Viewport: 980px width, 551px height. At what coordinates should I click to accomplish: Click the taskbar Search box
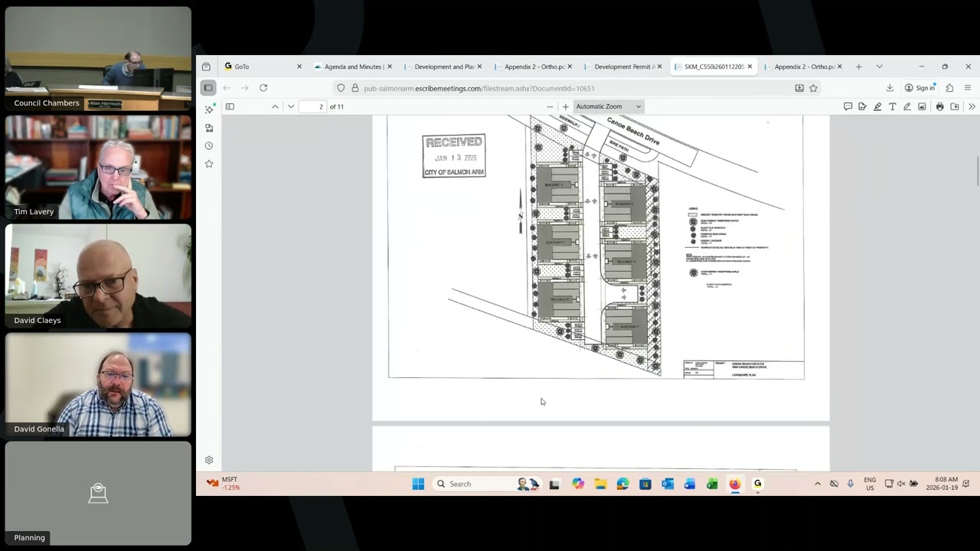coord(487,484)
